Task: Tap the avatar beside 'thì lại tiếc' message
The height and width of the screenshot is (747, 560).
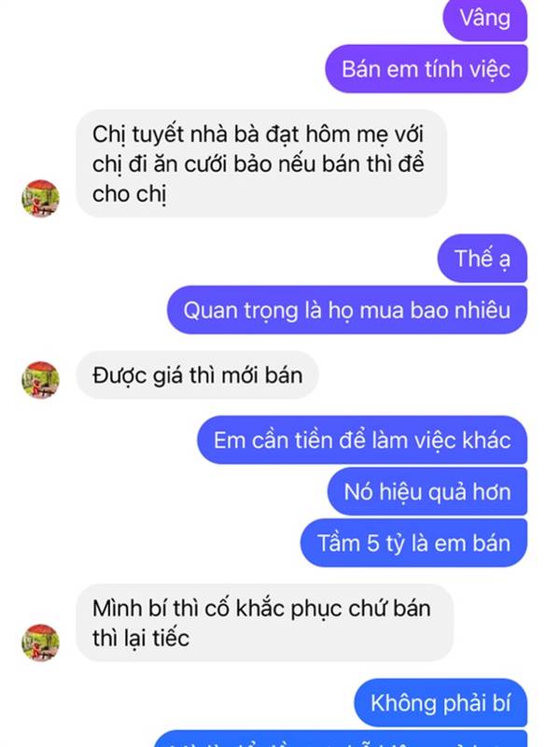Action: point(40,642)
